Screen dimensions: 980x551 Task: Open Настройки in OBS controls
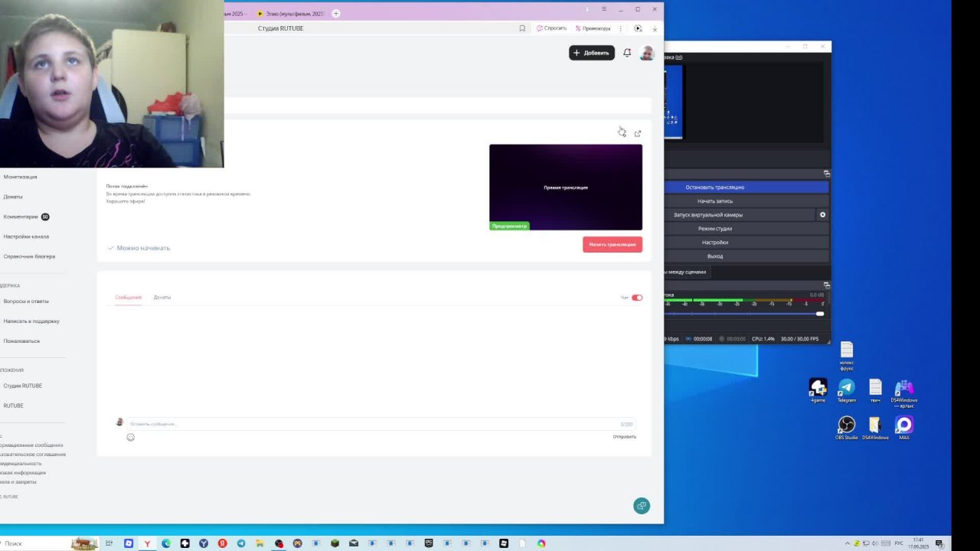746,242
